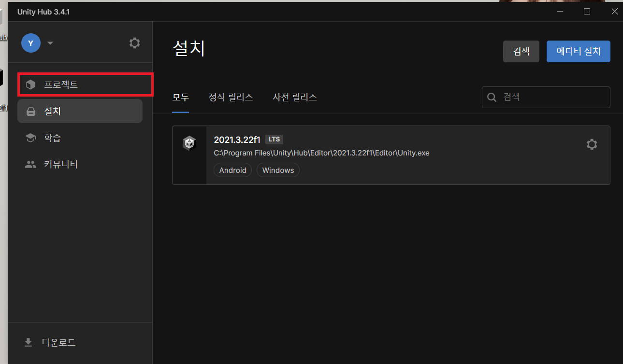This screenshot has height=364, width=623.
Task: Switch to the All (모두) tab
Action: (181, 97)
